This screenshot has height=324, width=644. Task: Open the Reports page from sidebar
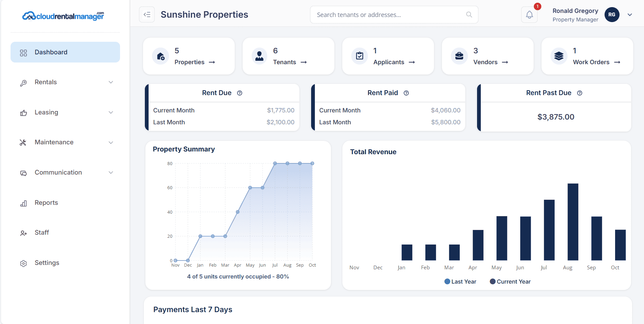coord(46,203)
